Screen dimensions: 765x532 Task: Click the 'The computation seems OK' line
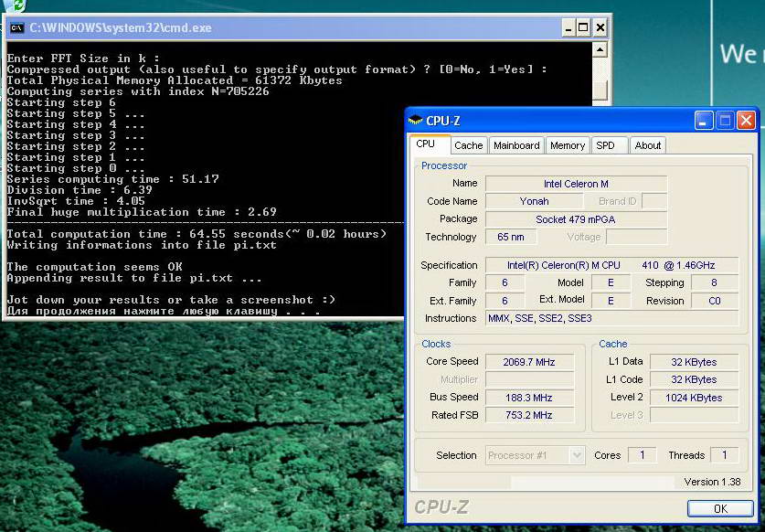pyautogui.click(x=95, y=267)
